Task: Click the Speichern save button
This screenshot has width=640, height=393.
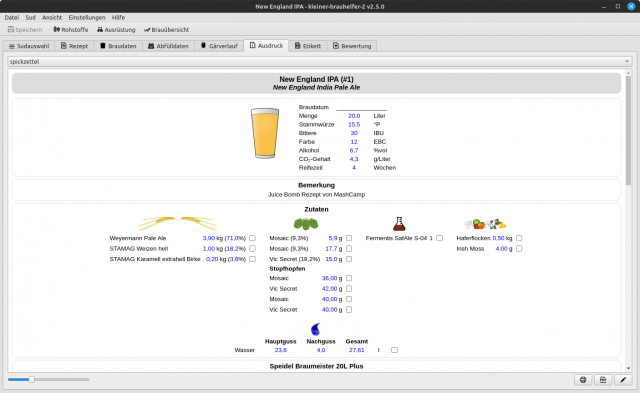Action: click(x=25, y=29)
